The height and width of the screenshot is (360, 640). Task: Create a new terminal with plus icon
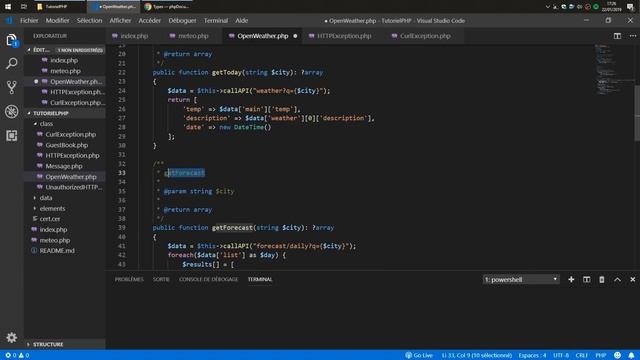[x=571, y=280]
